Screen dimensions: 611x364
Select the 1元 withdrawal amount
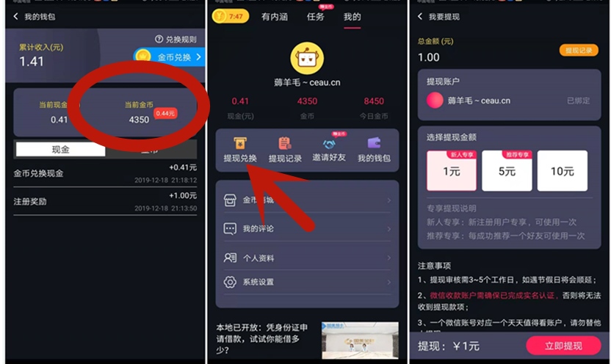452,170
